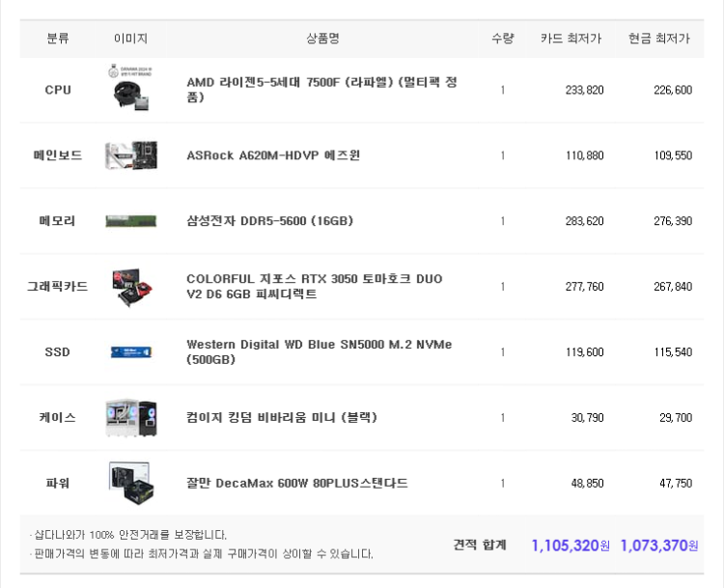Click the 상품명 column header

(x=322, y=39)
